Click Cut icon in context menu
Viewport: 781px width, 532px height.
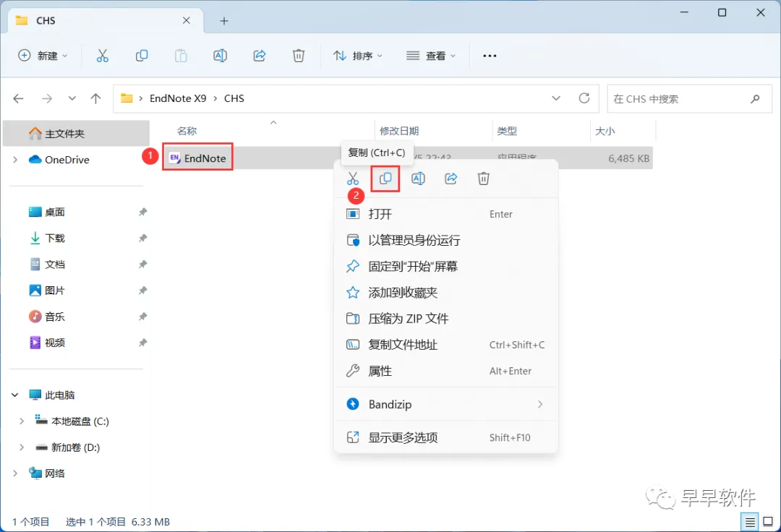353,179
